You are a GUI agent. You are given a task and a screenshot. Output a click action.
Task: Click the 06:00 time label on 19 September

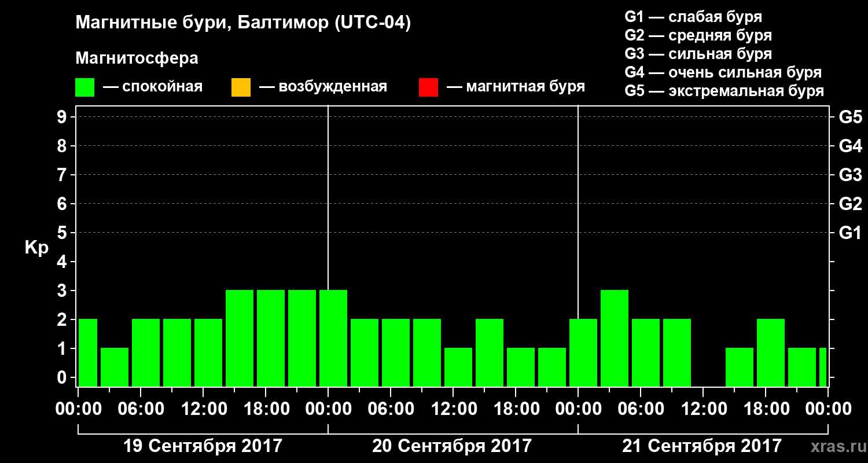pyautogui.click(x=141, y=409)
